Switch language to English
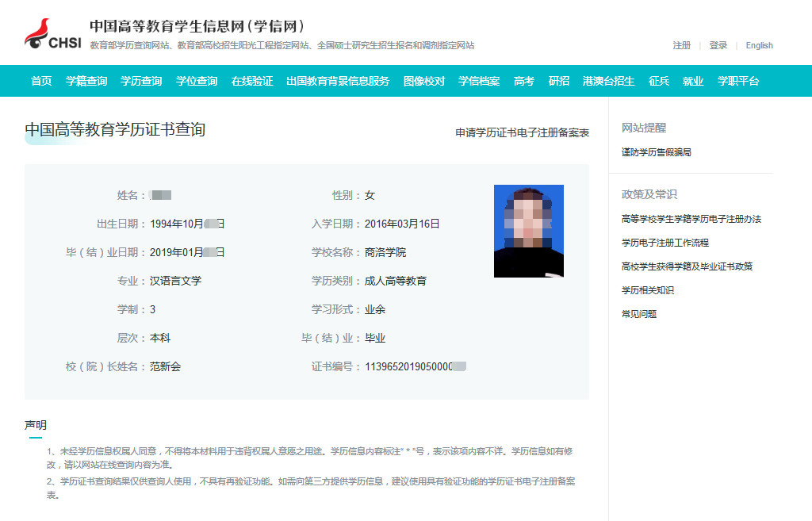Image resolution: width=812 pixels, height=521 pixels. (759, 46)
